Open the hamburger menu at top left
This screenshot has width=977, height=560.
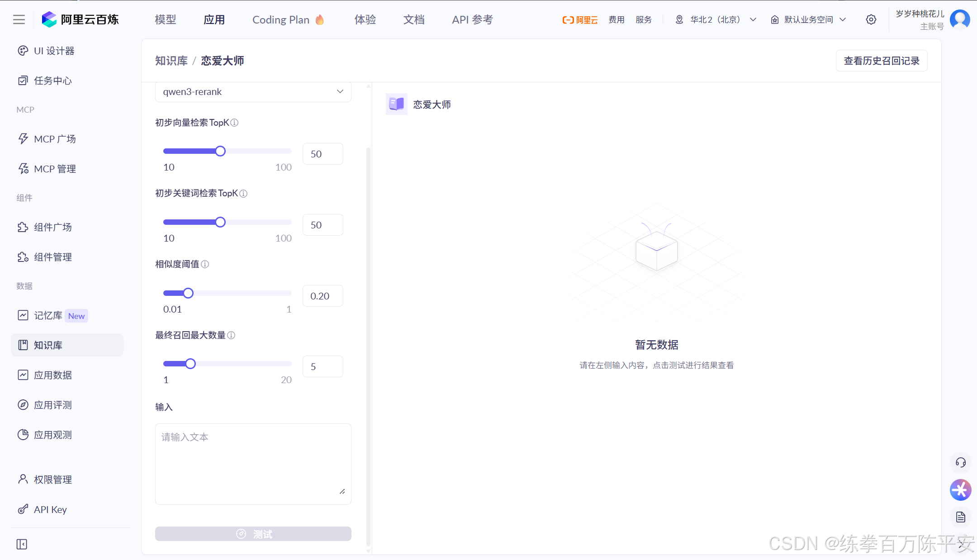19,19
